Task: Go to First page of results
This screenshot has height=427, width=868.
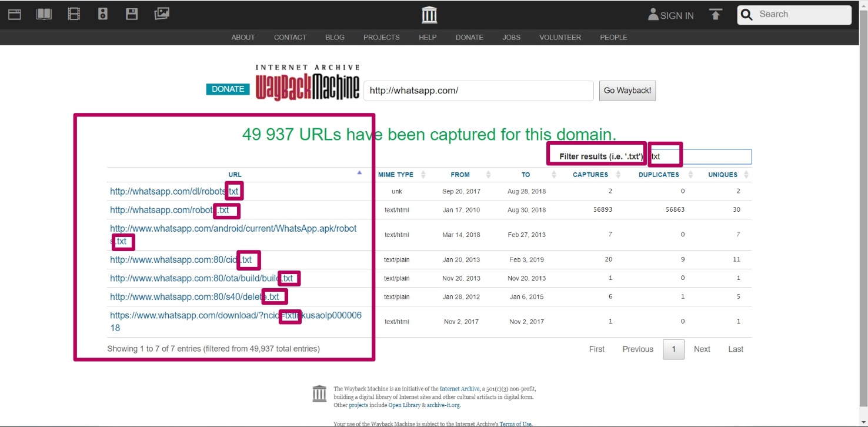Action: pos(597,349)
